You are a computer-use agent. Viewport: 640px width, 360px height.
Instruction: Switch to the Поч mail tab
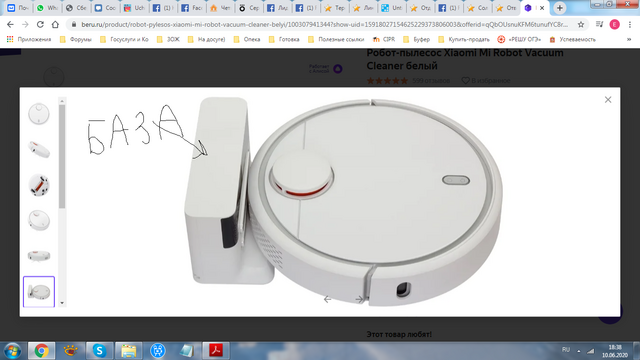point(18,8)
